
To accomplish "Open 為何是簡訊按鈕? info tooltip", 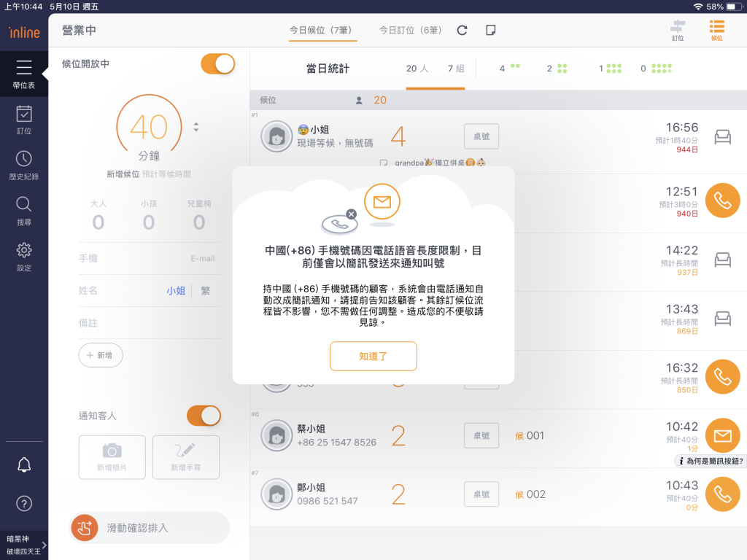I will (x=710, y=461).
